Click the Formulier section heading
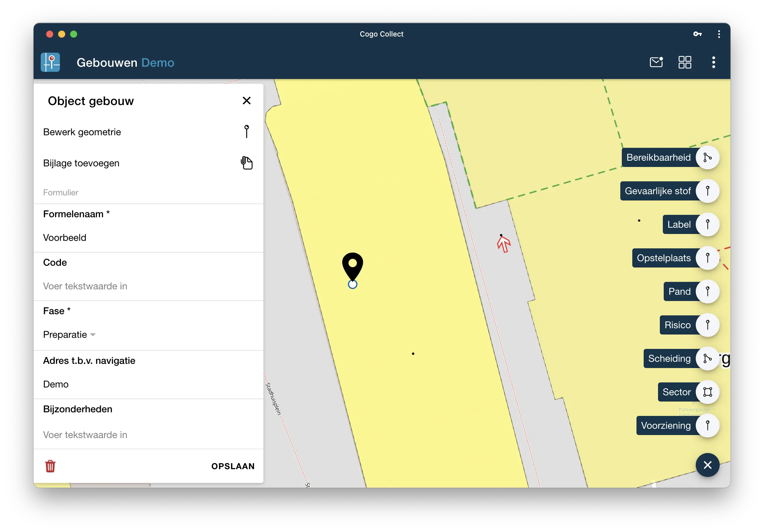Viewport: 764px width, 532px height. pyautogui.click(x=60, y=192)
